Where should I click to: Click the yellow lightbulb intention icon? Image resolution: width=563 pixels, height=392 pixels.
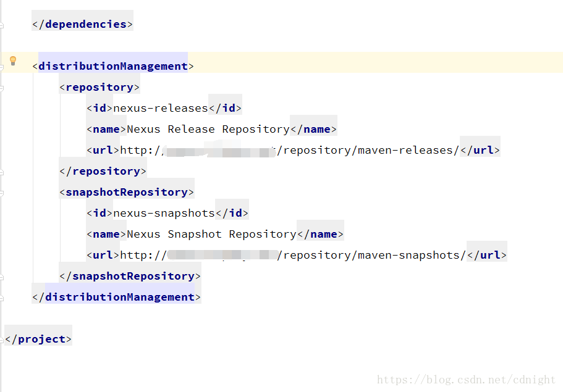(13, 60)
